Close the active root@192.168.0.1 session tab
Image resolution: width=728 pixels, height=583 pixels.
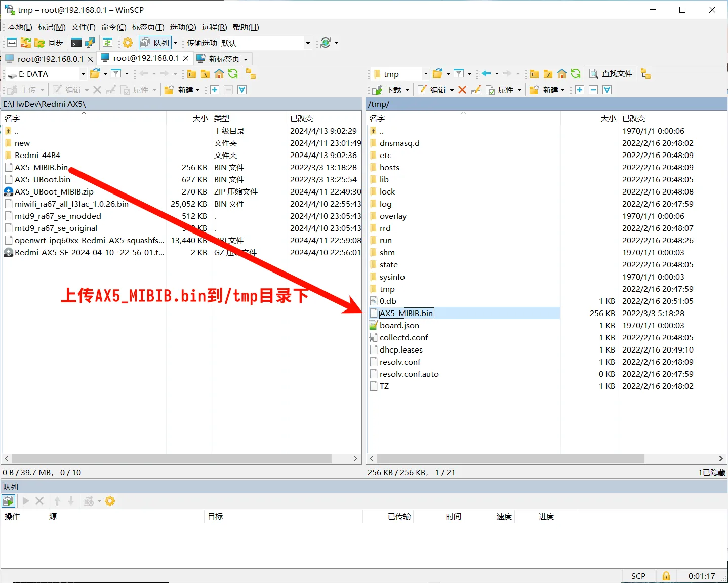[186, 58]
